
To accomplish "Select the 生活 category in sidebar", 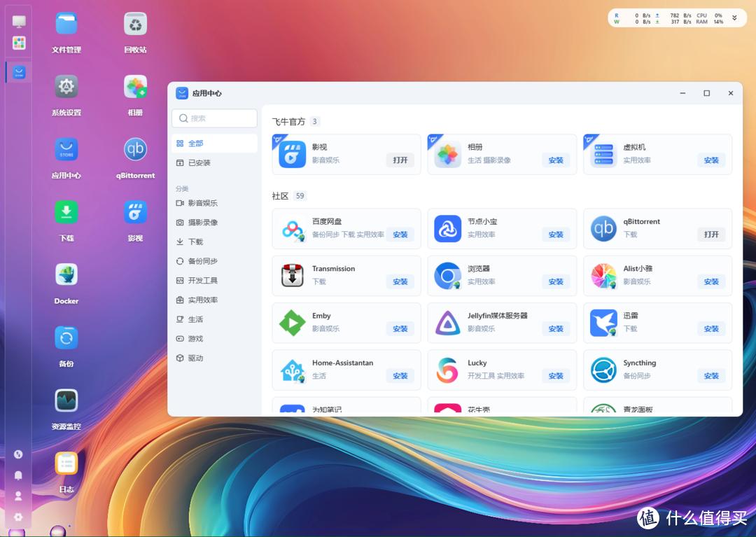I will (214, 319).
